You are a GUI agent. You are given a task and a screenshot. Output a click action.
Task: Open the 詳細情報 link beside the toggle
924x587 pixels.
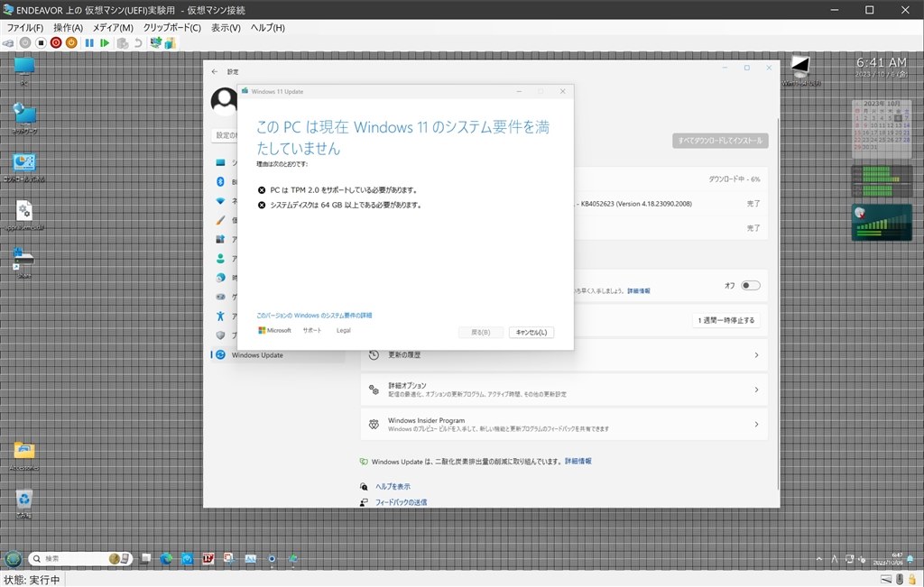[x=639, y=291]
